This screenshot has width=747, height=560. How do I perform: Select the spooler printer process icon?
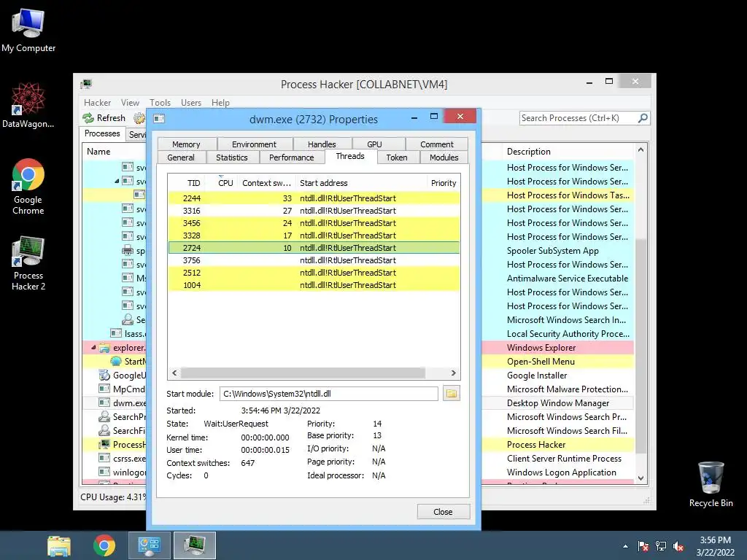[x=127, y=251]
